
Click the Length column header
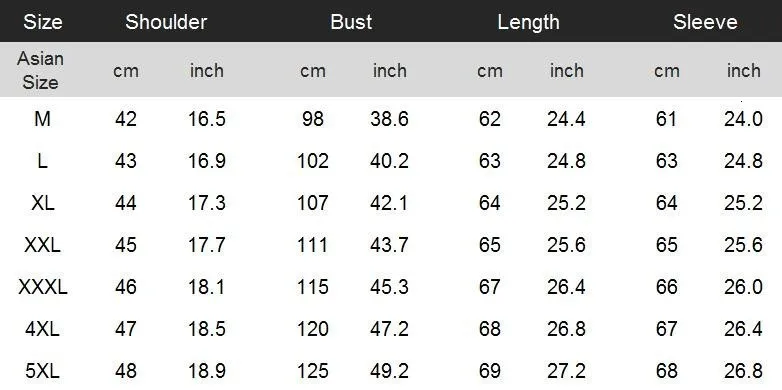tap(528, 22)
